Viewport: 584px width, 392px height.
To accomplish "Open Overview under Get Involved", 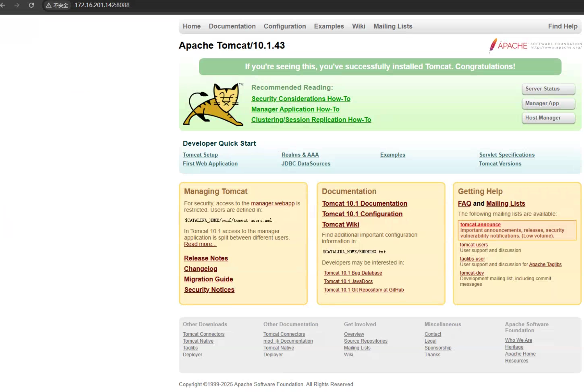I will click(354, 334).
